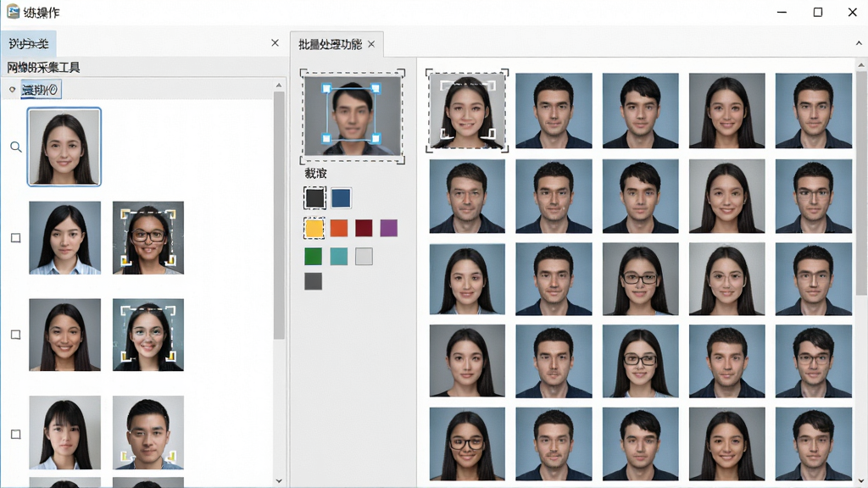
Task: Open the face-detected thumbnail beside the first checkbox
Action: pos(148,238)
